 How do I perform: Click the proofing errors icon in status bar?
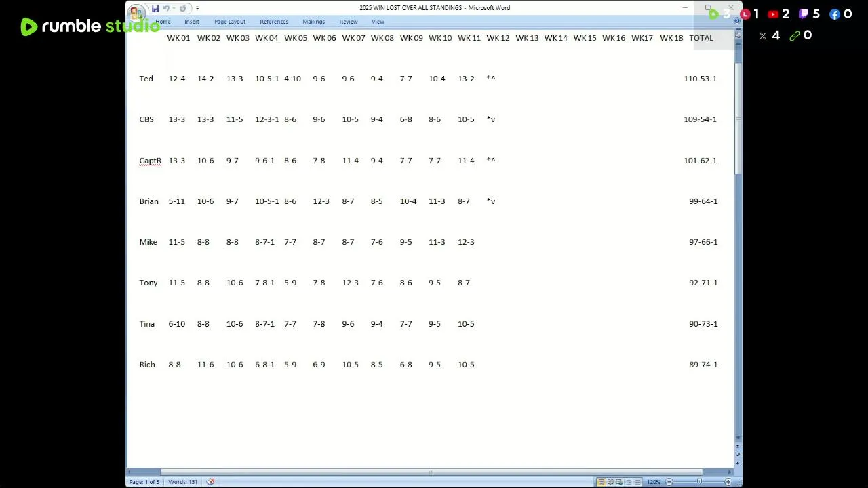click(210, 482)
